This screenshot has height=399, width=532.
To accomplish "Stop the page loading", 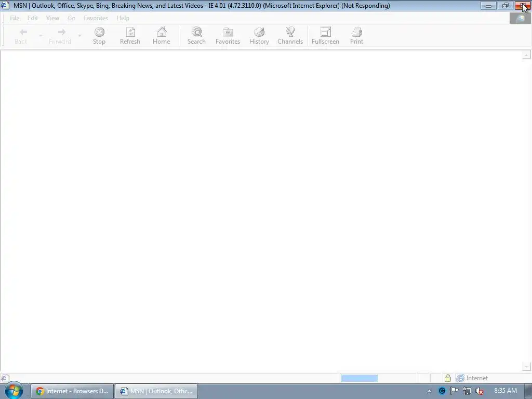I will point(99,36).
